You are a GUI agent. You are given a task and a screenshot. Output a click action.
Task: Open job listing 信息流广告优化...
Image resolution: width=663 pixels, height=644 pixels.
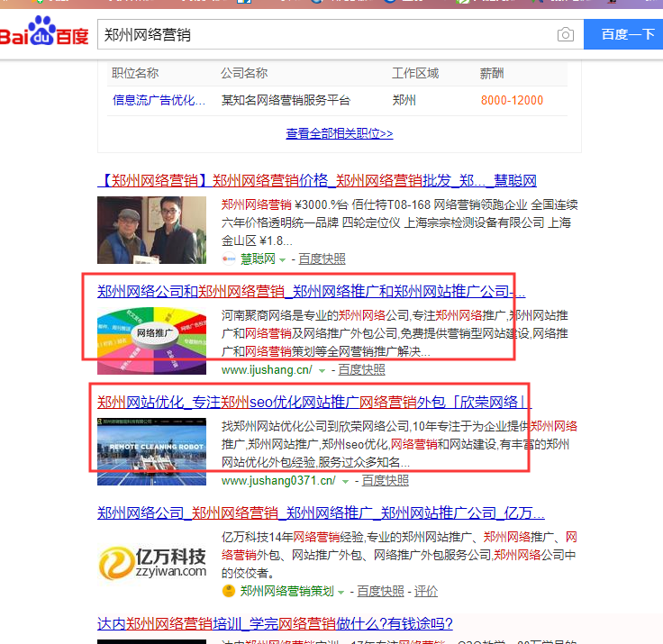point(159,100)
